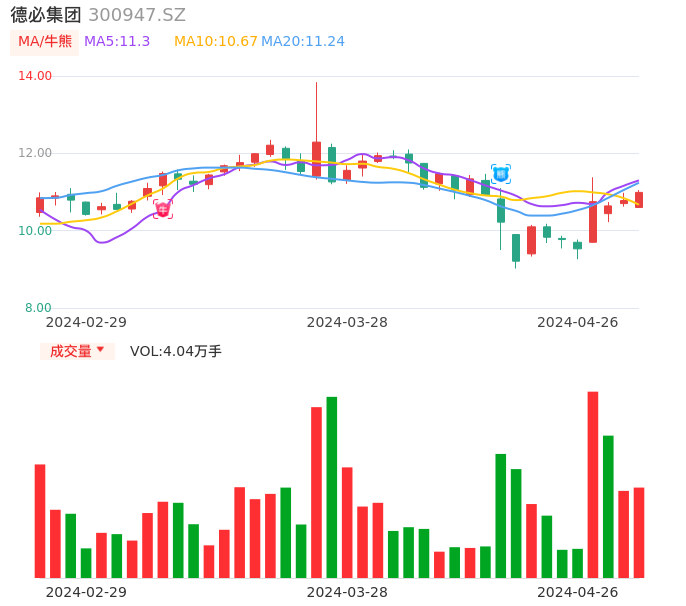This screenshot has height=606, width=686.
Task: Click the 2024-04-26 date label under volume chart
Action: [x=577, y=592]
